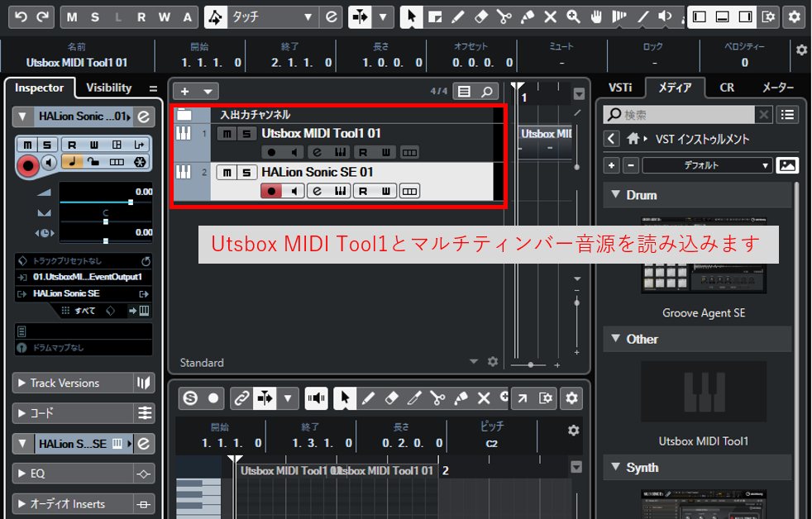812x519 pixels.
Task: Open the メディア tab in right zone
Action: [x=675, y=88]
